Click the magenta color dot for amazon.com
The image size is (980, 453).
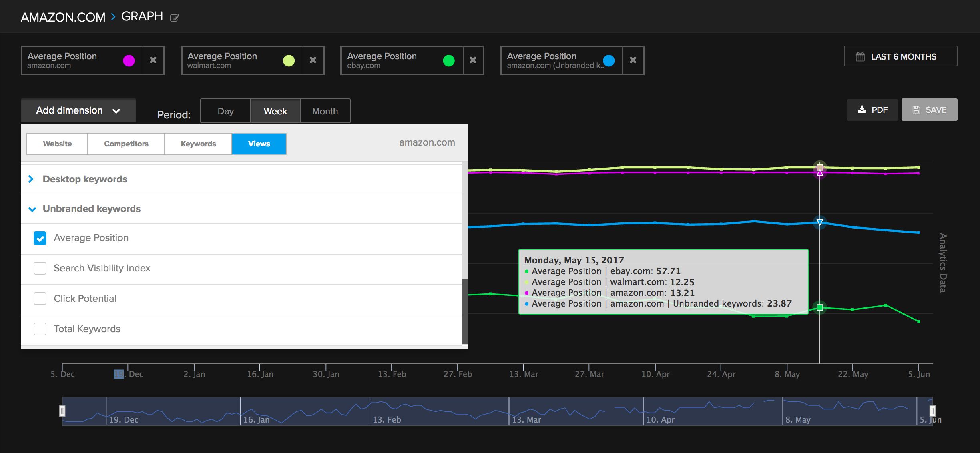point(129,60)
